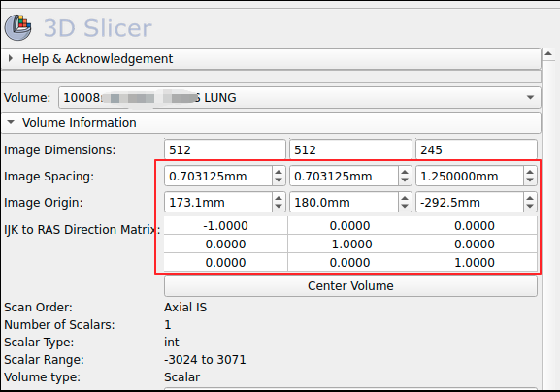Image resolution: width=560 pixels, height=392 pixels.
Task: Increase first Image Spacing value 0.703125mm
Action: click(x=279, y=172)
